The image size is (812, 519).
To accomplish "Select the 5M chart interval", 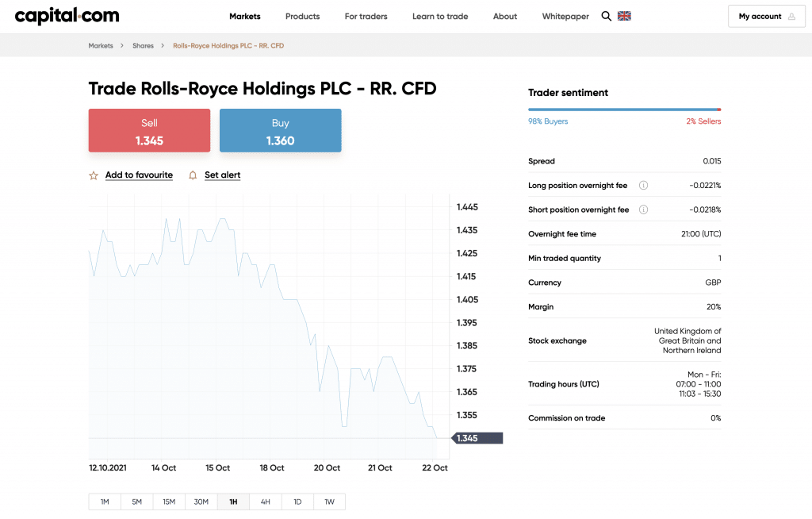I will click(x=136, y=502).
